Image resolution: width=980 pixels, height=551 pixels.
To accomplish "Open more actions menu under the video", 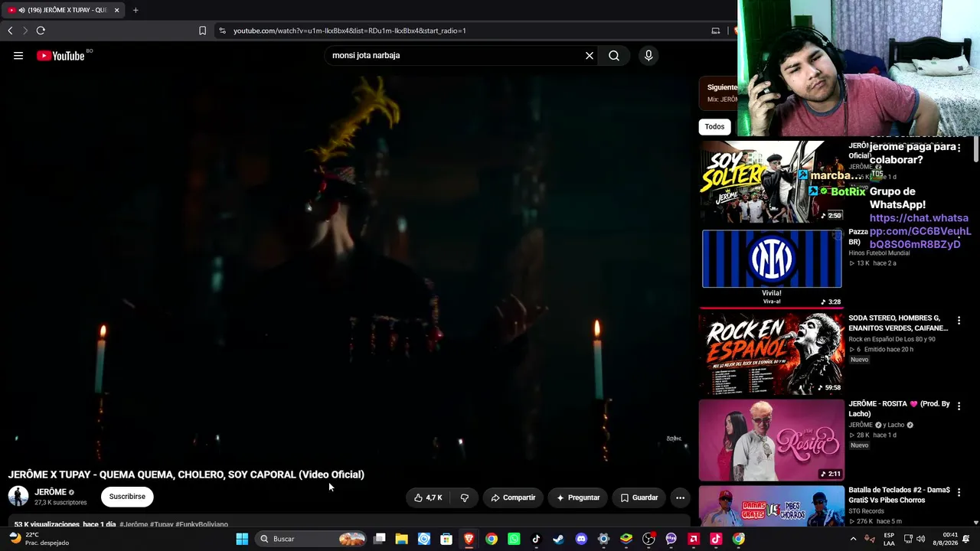I will pyautogui.click(x=680, y=497).
